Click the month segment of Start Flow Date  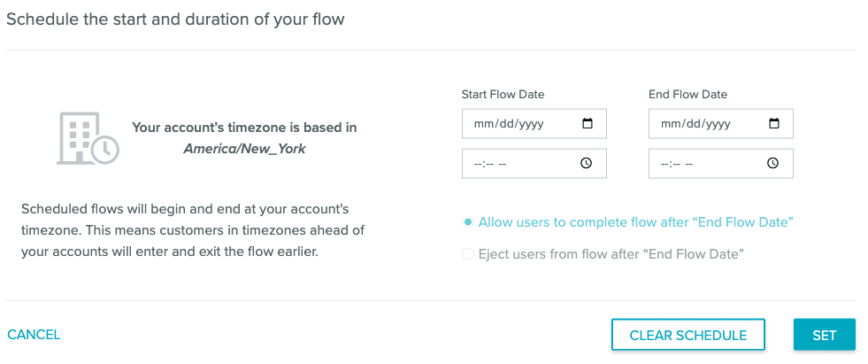[x=484, y=124]
